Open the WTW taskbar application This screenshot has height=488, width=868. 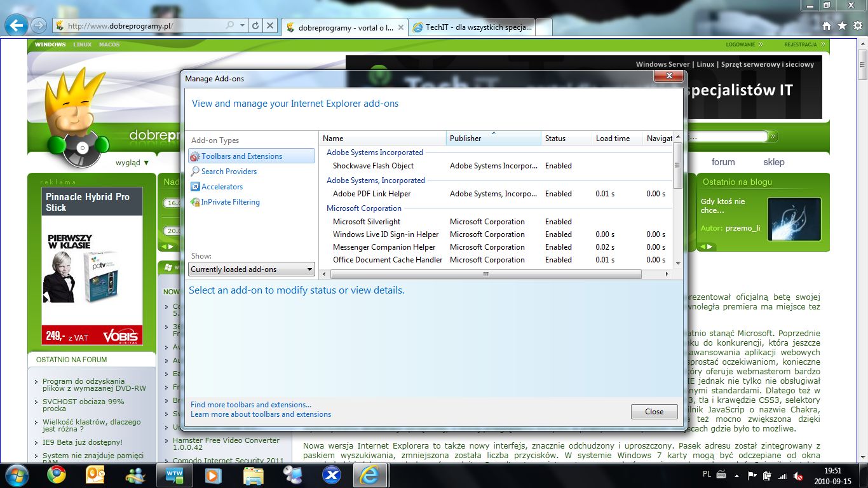(174, 475)
